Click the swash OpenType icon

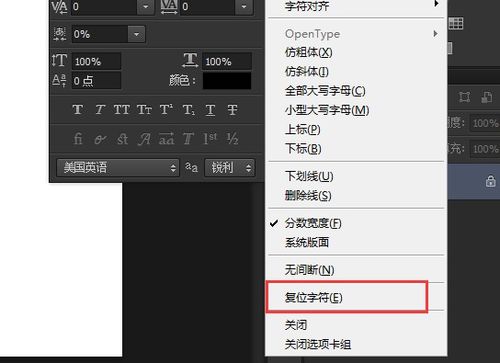(x=144, y=139)
